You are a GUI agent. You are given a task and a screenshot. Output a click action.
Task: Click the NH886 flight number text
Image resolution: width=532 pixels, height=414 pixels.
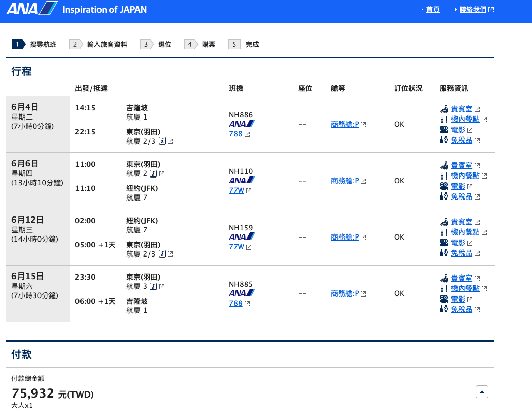tap(241, 115)
